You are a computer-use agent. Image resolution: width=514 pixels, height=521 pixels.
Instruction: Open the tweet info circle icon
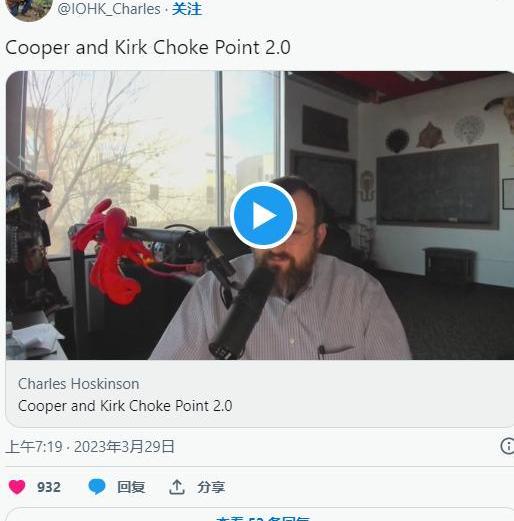(x=507, y=446)
